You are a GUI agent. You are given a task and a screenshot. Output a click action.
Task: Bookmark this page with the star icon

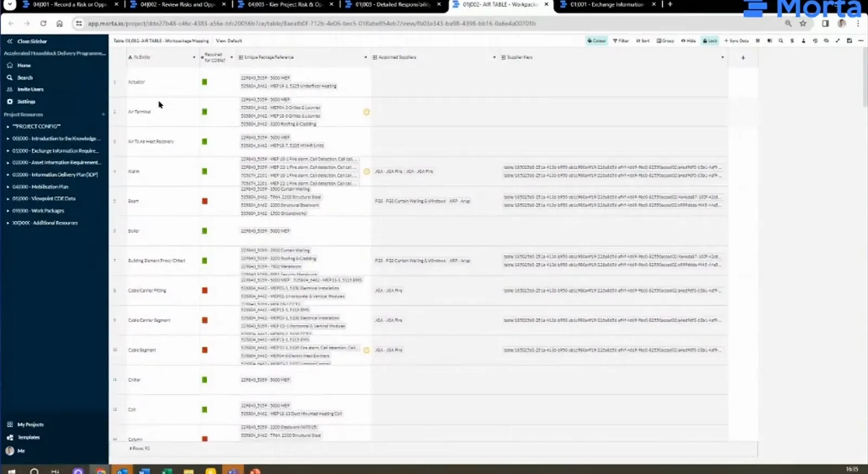click(803, 23)
